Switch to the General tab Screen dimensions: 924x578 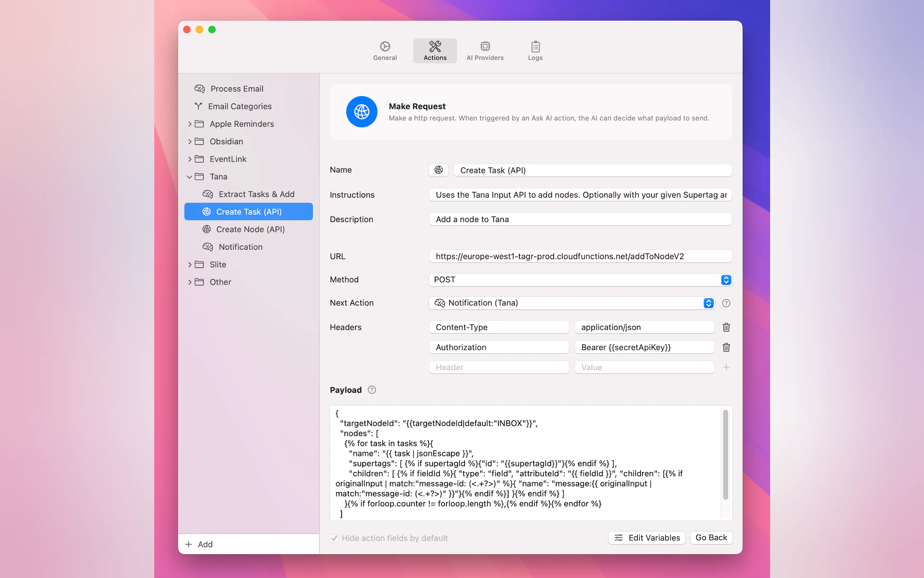click(x=385, y=51)
